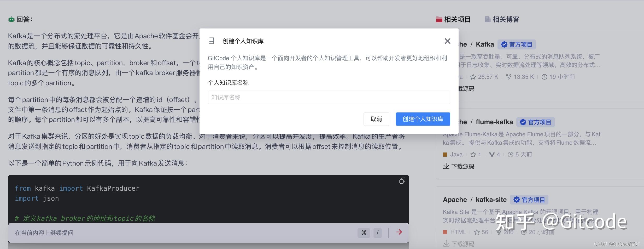The height and width of the screenshot is (249, 644).
Task: Click the robot icon next to 回答
Action: 11,19
